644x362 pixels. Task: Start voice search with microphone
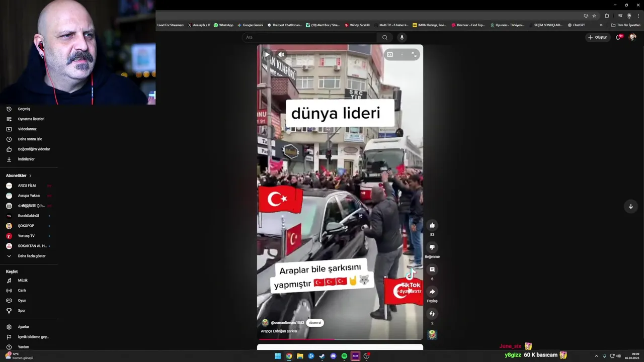tap(401, 37)
